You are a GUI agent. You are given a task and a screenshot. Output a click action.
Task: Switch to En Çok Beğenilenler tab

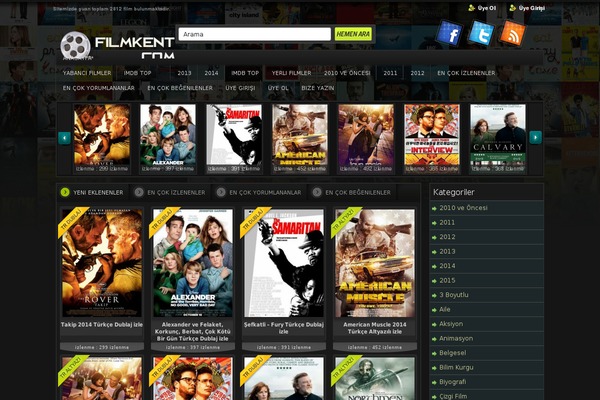pos(358,192)
